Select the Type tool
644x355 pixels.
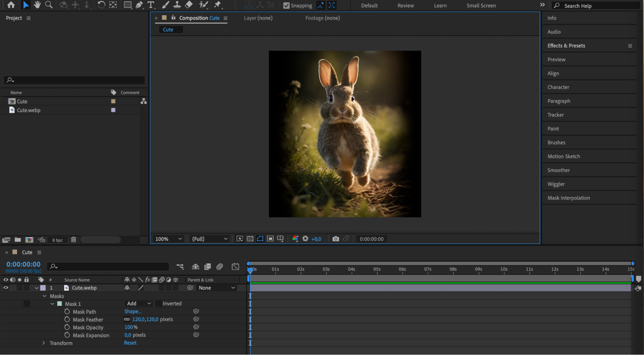pyautogui.click(x=150, y=5)
